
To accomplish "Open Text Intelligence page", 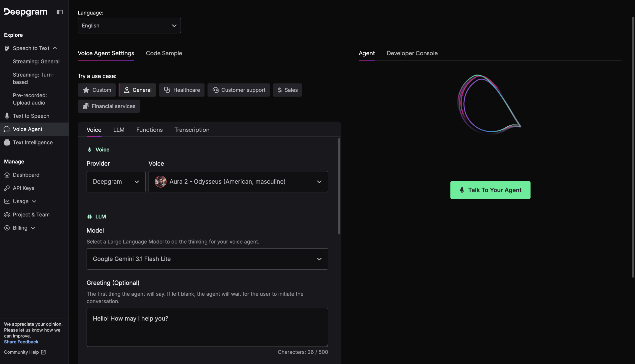I will coord(33,142).
